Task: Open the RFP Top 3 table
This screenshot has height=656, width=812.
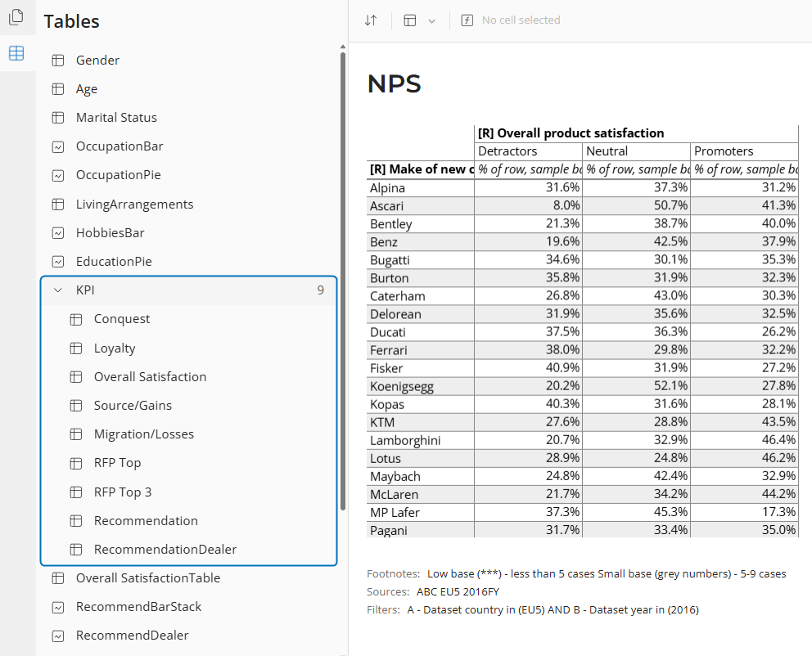Action: tap(123, 492)
